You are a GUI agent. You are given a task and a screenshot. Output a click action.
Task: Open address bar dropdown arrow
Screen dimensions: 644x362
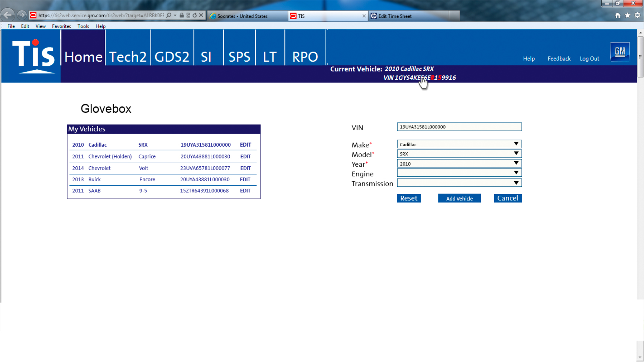pos(175,15)
